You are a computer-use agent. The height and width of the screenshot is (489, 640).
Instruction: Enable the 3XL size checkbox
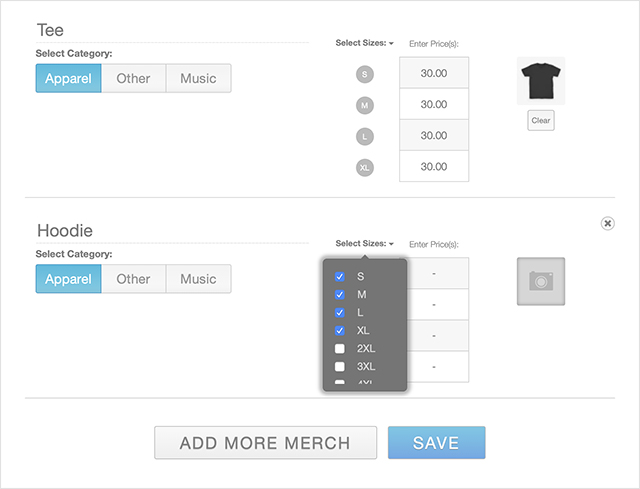(340, 366)
